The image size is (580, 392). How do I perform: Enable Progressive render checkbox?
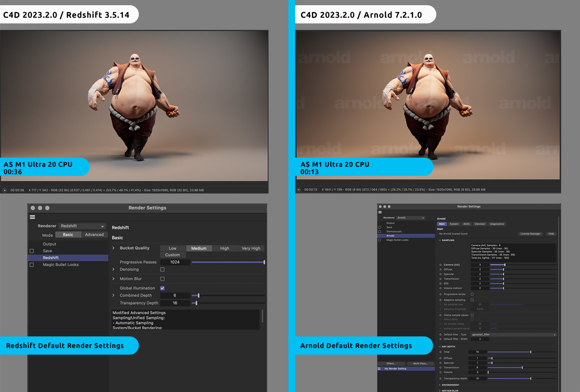pos(472,294)
